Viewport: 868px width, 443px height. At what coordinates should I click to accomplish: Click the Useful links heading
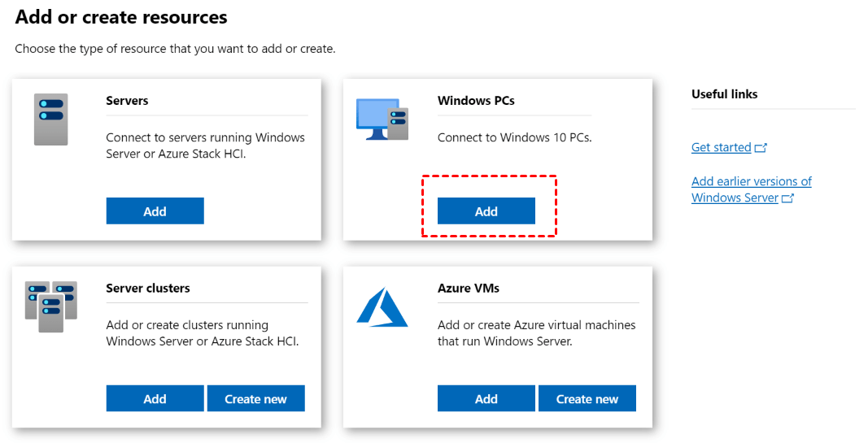[724, 94]
